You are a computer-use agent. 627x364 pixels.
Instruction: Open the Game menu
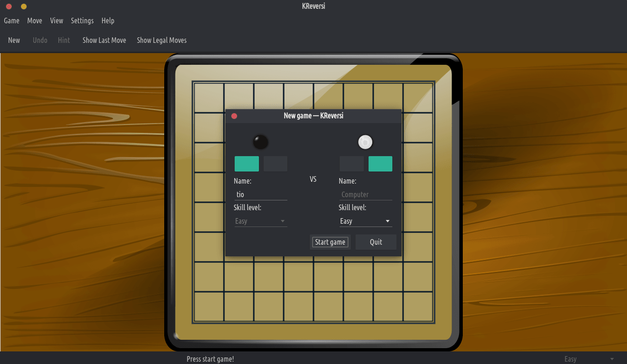12,21
